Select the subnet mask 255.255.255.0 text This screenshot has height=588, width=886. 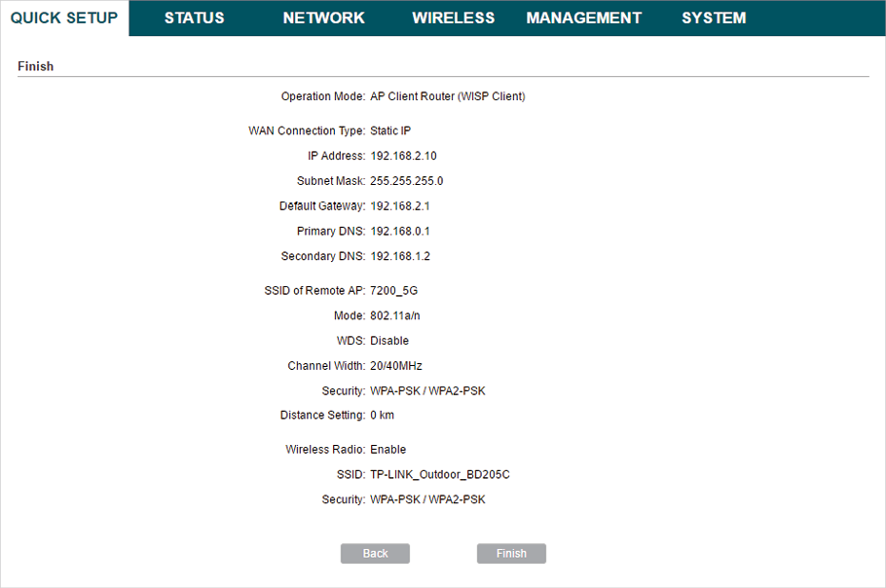(406, 181)
